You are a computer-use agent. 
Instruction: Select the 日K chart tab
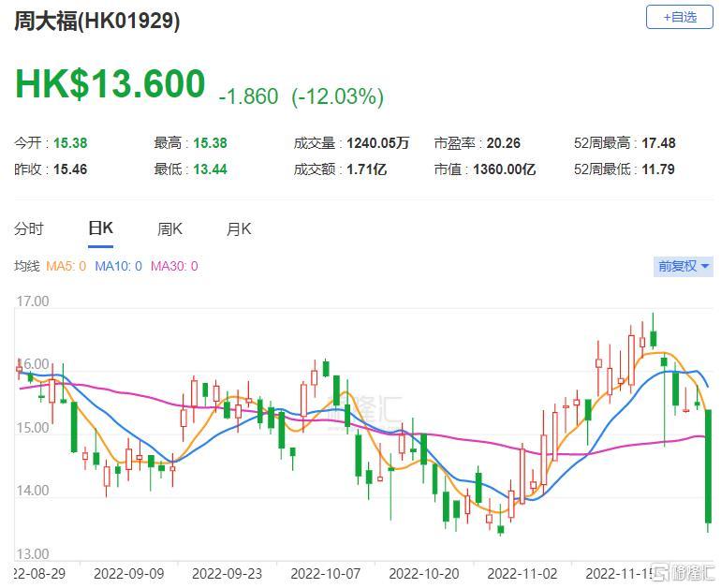click(101, 228)
